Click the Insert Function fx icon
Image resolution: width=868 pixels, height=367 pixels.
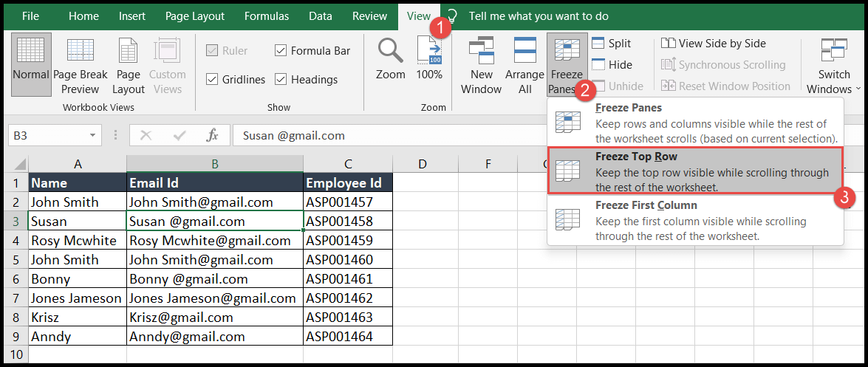point(212,136)
